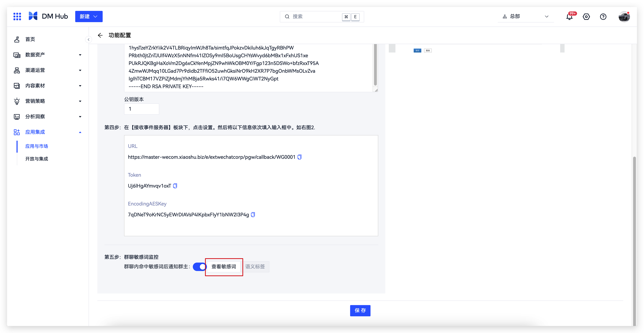Toggle 群聊内命中敏感词后通知群主 switch
This screenshot has width=644, height=333.
pyautogui.click(x=199, y=267)
